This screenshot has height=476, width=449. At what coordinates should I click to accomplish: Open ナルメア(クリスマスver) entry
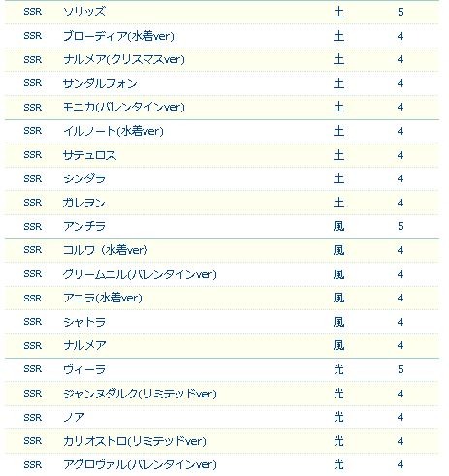[124, 60]
